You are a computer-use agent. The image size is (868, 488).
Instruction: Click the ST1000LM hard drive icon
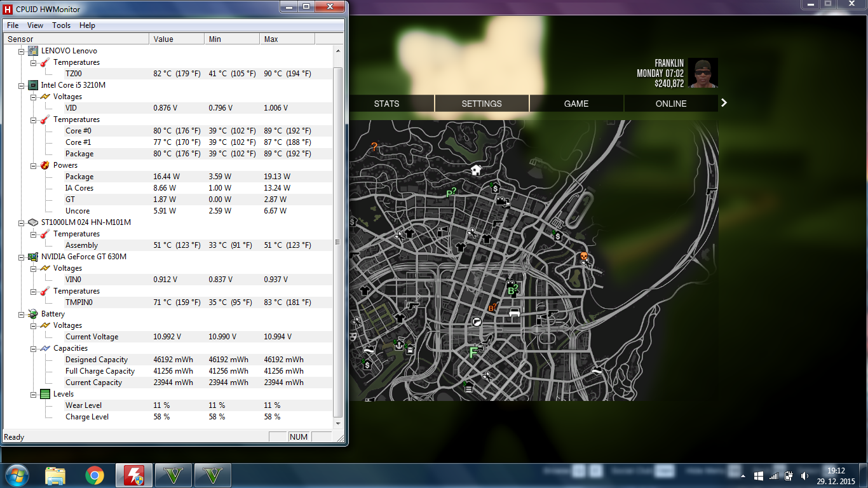point(33,222)
